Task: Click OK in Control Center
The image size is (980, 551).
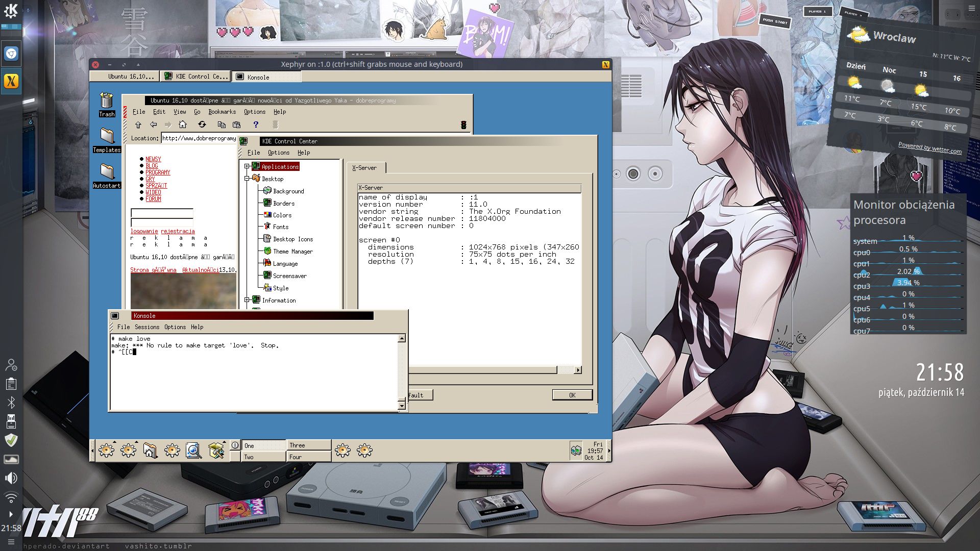Action: click(572, 395)
